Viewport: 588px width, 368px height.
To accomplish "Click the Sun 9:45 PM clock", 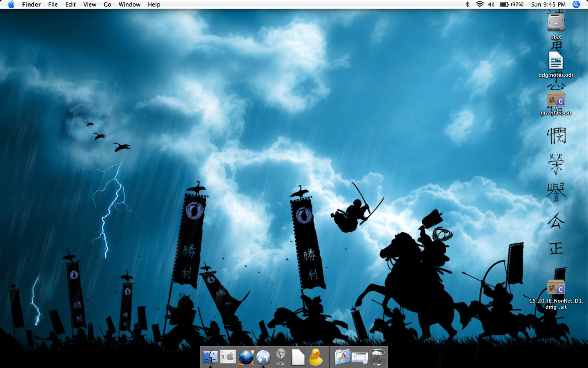I will [x=548, y=4].
